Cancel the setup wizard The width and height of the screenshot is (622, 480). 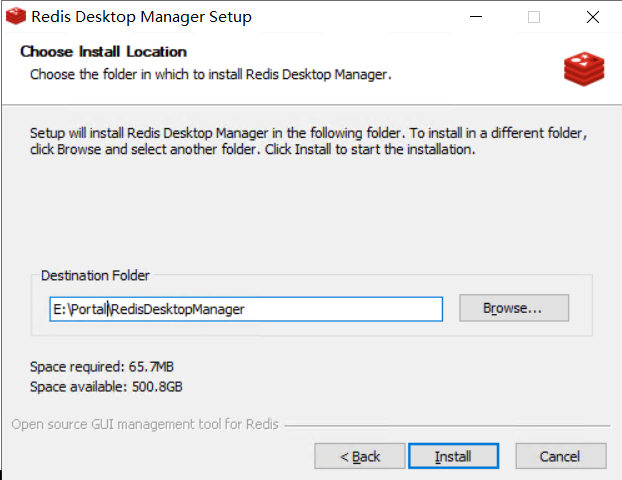(559, 456)
